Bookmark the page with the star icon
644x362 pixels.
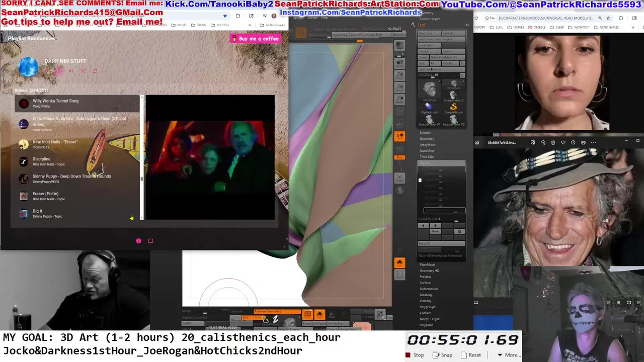(x=225, y=16)
